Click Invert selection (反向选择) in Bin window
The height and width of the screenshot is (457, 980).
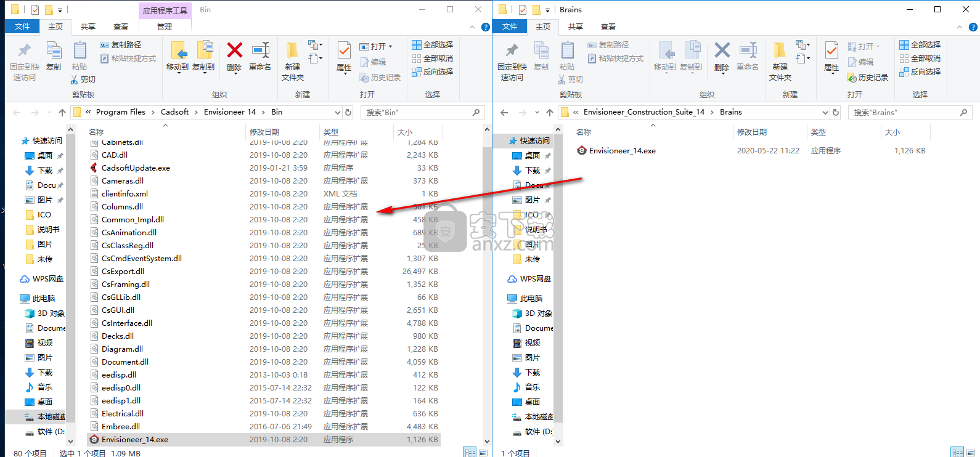click(432, 72)
